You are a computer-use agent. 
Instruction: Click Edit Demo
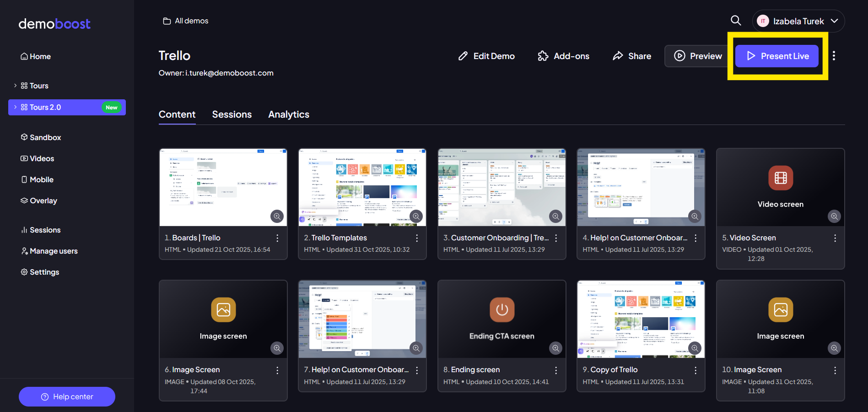click(x=486, y=56)
